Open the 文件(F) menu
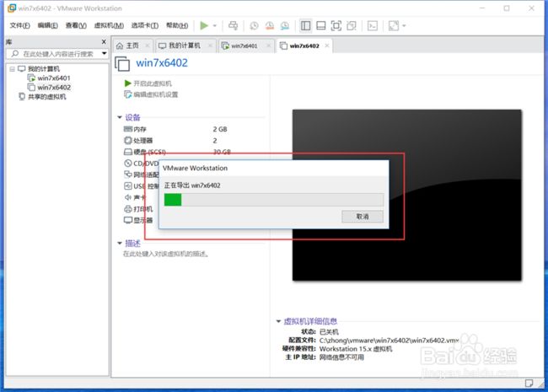The height and width of the screenshot is (392, 548). pyautogui.click(x=20, y=26)
